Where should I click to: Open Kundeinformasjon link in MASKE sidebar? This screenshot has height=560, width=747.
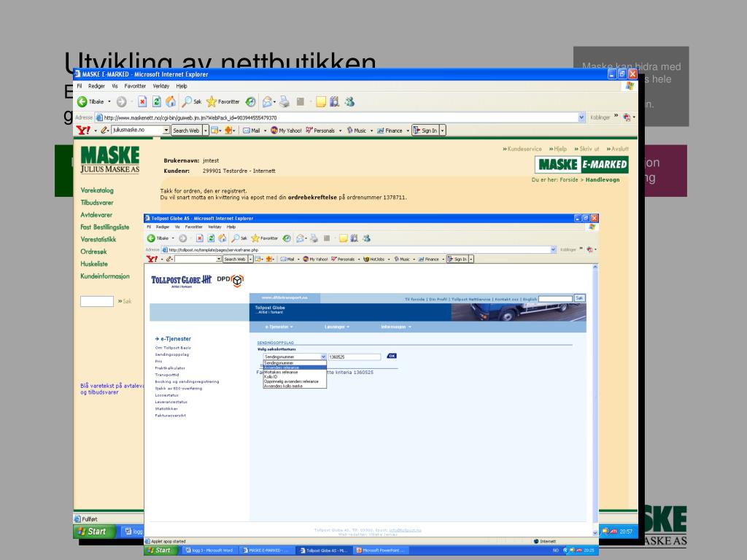pyautogui.click(x=105, y=276)
